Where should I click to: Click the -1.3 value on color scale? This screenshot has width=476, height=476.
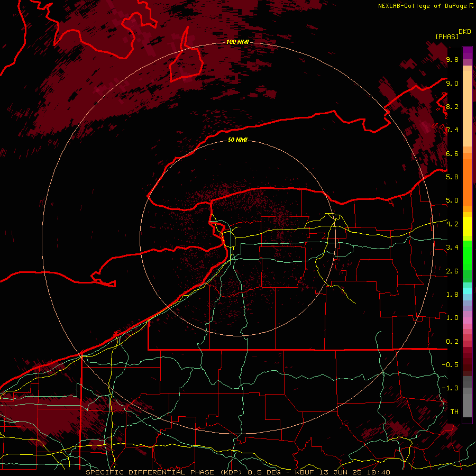450,388
